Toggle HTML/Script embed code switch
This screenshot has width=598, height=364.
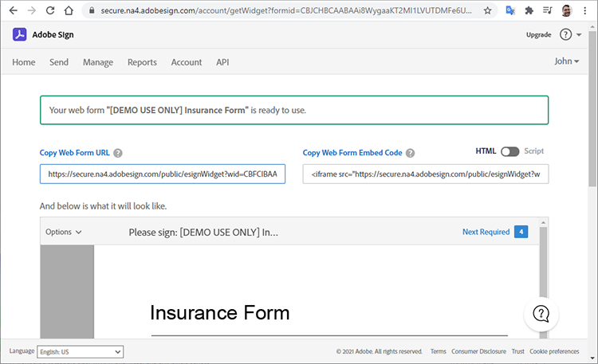(510, 151)
